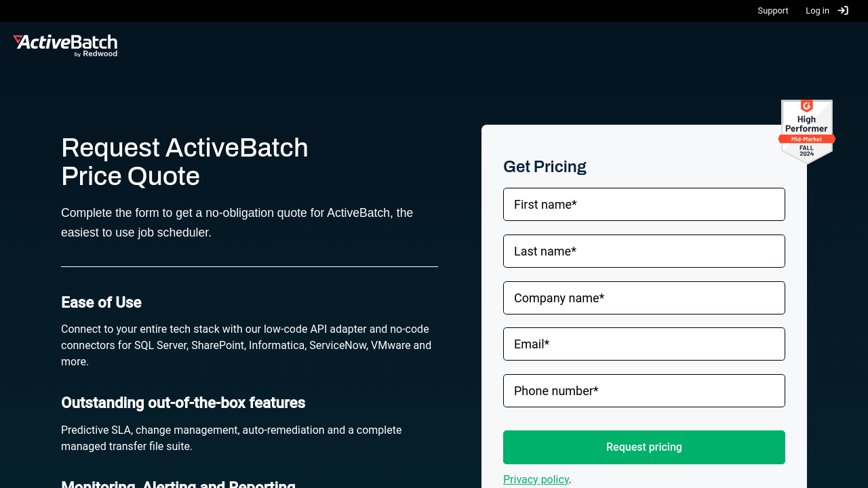Select the Company name input
The image size is (868, 488).
click(x=644, y=298)
